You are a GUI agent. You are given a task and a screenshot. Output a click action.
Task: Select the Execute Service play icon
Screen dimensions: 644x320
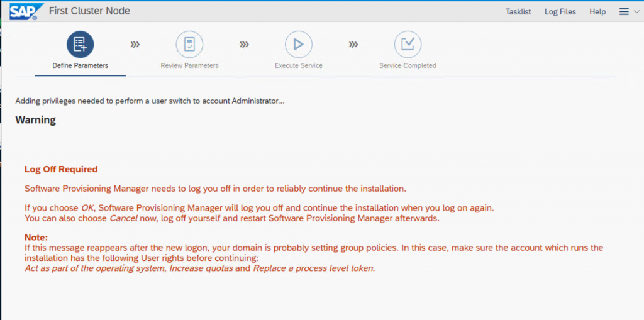pyautogui.click(x=299, y=45)
